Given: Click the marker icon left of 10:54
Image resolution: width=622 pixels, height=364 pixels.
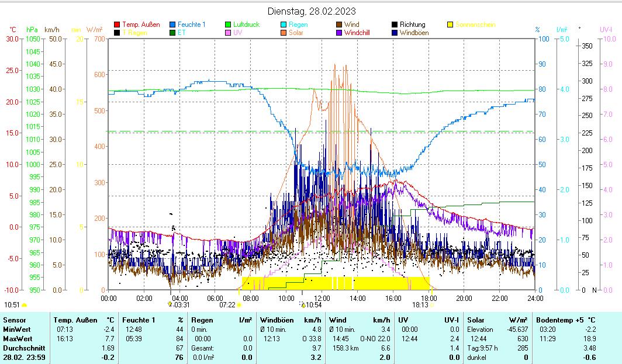Looking at the screenshot, I should [303, 304].
